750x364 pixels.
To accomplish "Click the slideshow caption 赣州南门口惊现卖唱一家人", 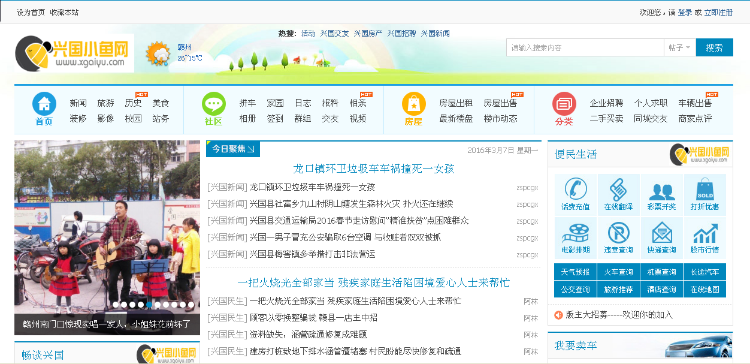I will pos(106,324).
